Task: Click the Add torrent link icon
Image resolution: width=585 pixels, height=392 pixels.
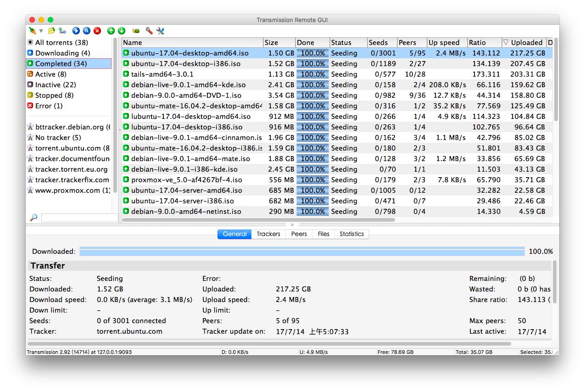Action: [62, 31]
